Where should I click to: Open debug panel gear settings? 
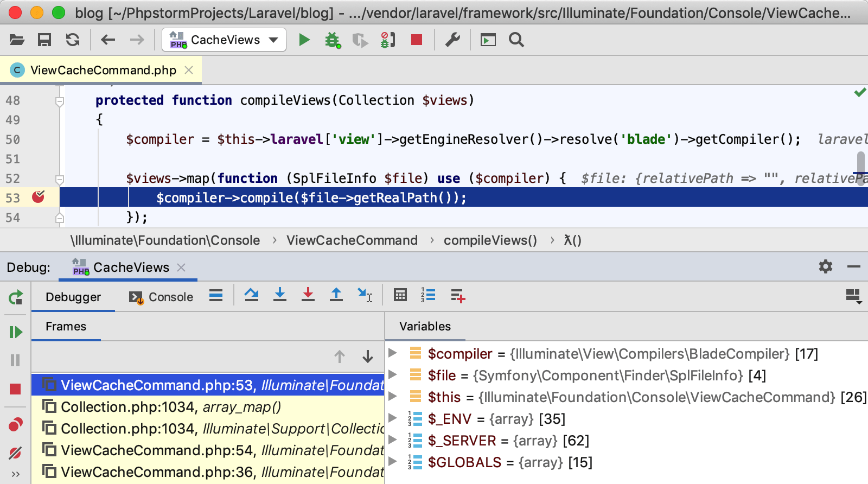826,266
